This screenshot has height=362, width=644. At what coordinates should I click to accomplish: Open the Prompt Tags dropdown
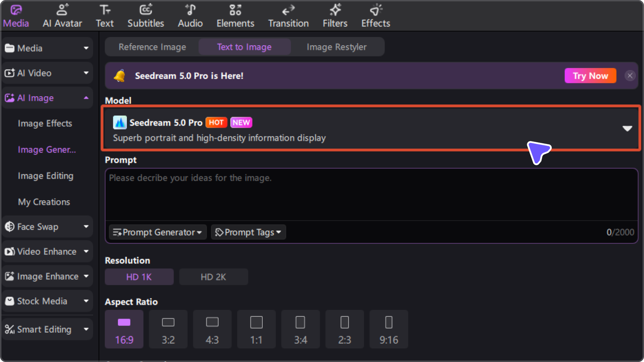248,232
